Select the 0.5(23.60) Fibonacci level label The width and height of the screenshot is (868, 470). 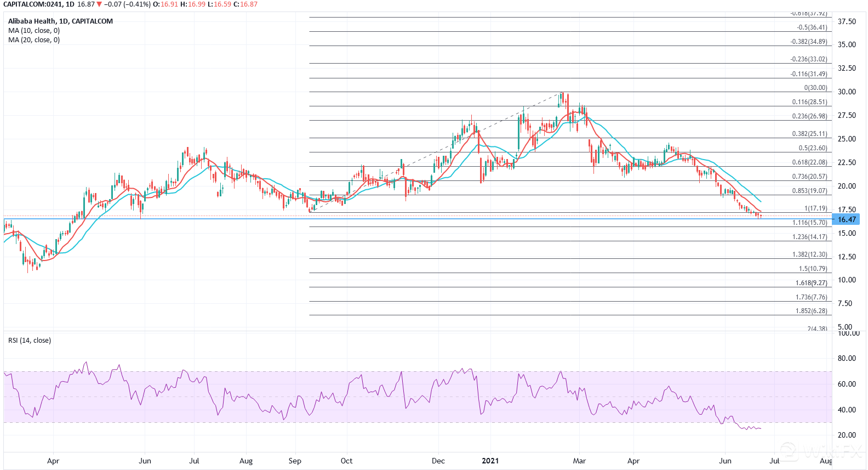click(x=813, y=148)
